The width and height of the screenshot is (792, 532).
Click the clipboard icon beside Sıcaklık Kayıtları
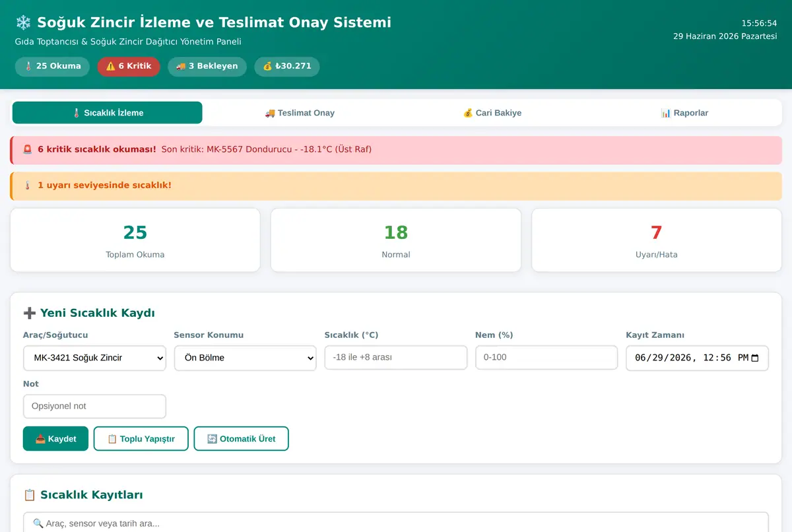(30, 495)
